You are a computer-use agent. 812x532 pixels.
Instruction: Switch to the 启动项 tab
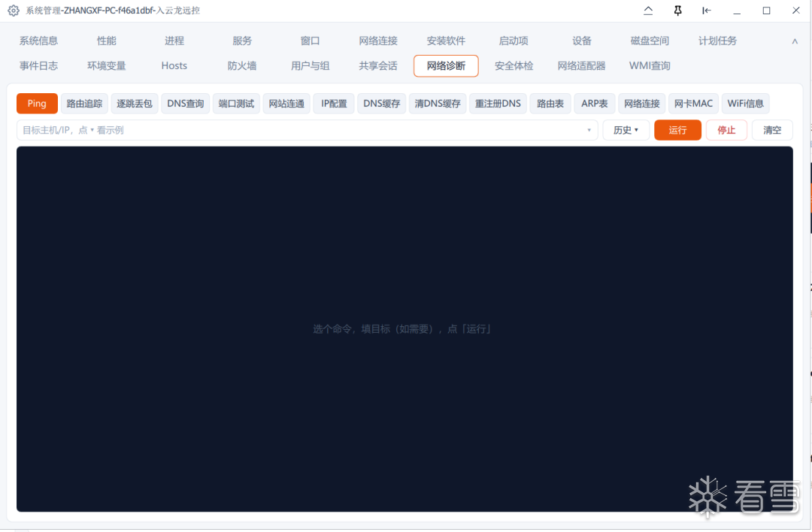514,41
